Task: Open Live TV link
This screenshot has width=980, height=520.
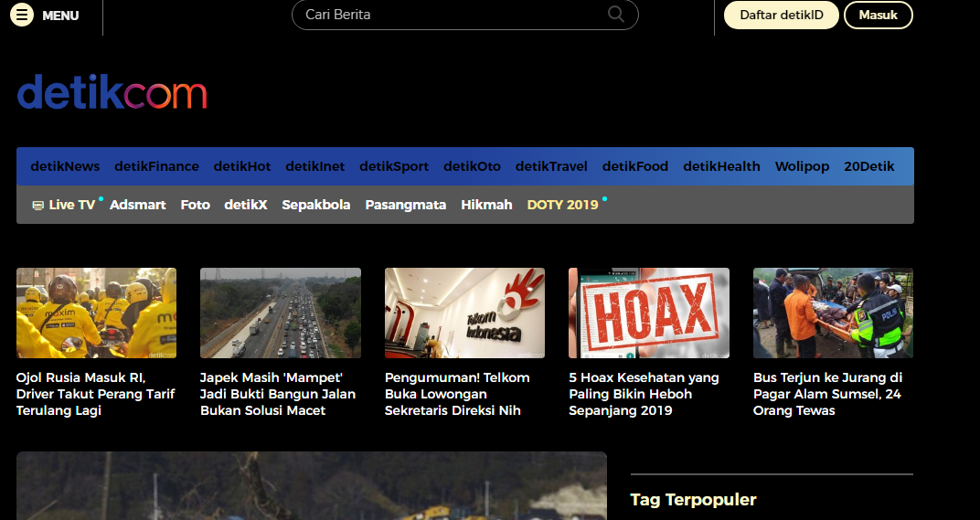Action: 72,205
